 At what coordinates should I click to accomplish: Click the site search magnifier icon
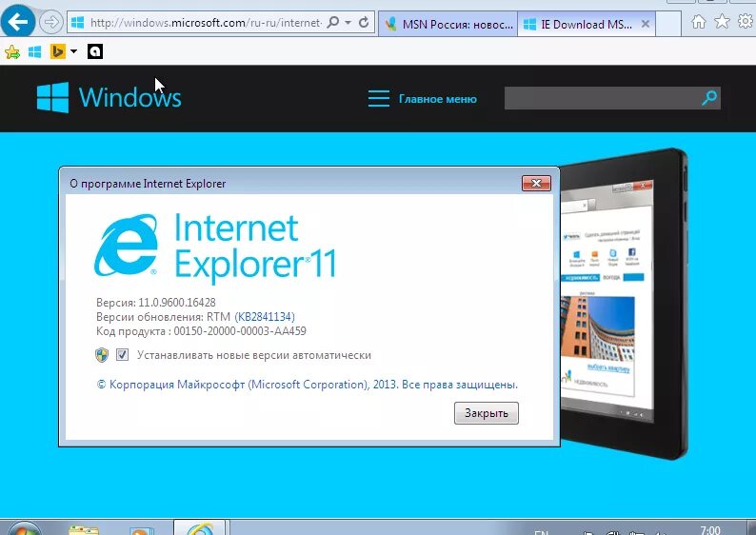[x=708, y=98]
